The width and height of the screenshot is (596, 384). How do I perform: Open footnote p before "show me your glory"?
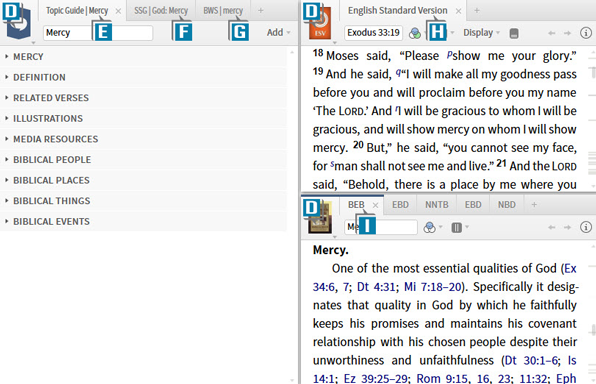tap(449, 54)
